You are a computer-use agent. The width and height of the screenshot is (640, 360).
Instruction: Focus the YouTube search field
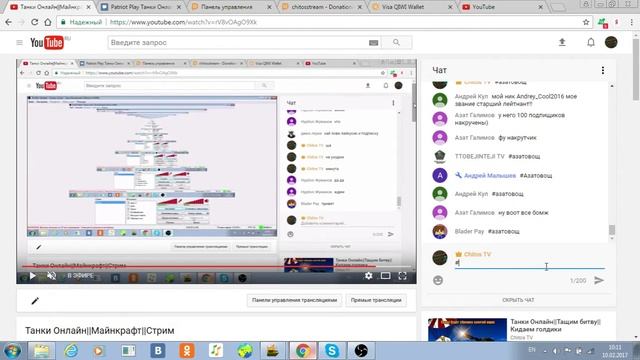239,42
